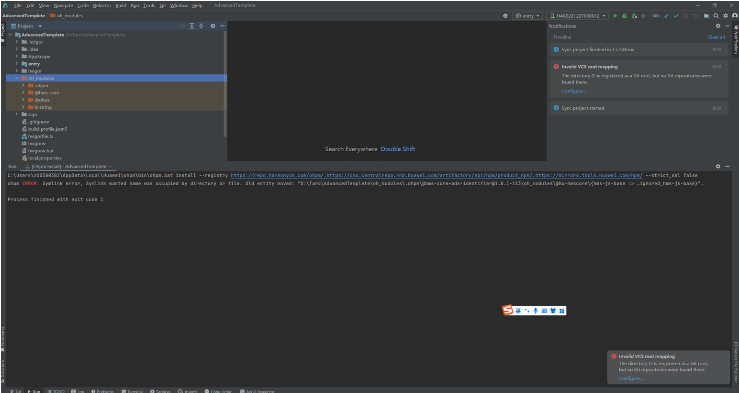Open Search Everywhere magnifier in top toolbar
This screenshot has width=739, height=393.
[x=716, y=16]
